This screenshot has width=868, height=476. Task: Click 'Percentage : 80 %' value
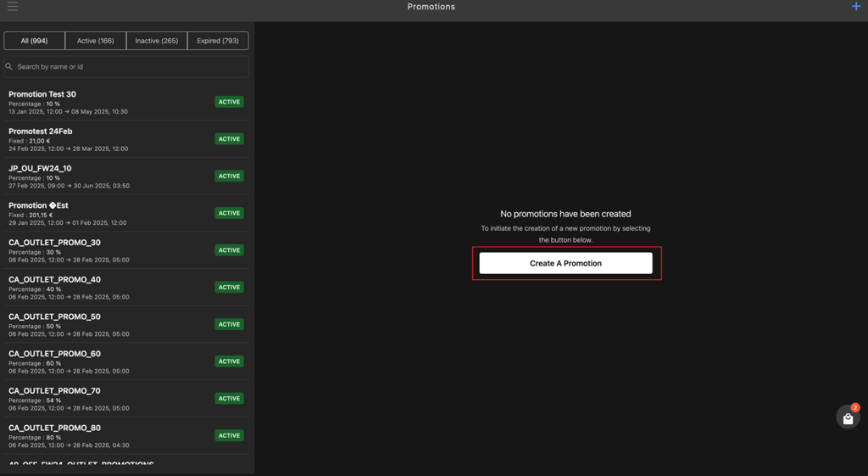tap(35, 438)
